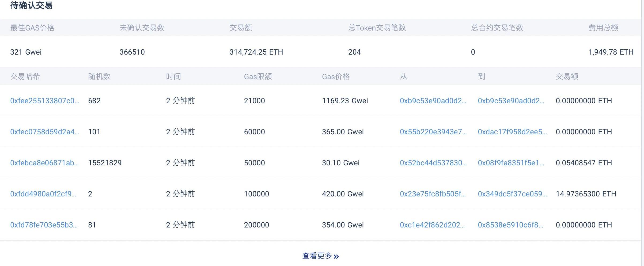Open recipient address 0x349dc5f37ce059...
This screenshot has height=266, width=644.
[x=512, y=194]
